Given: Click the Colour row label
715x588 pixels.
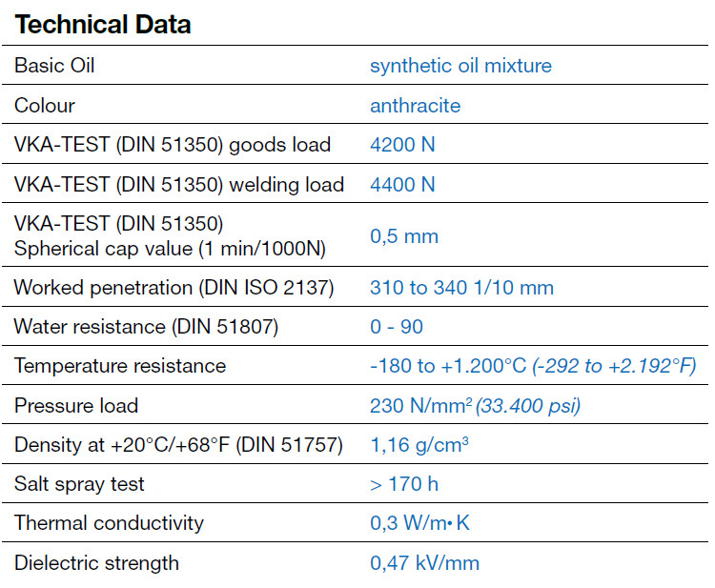Looking at the screenshot, I should [45, 106].
